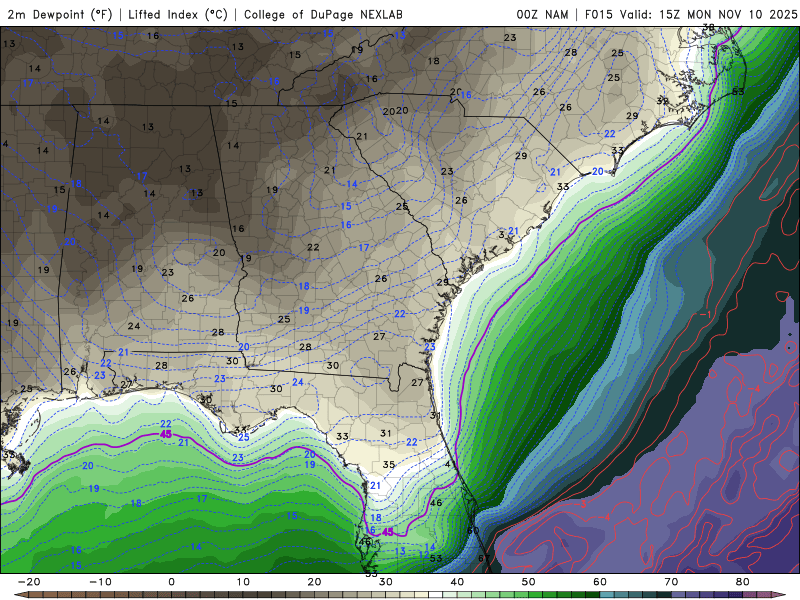Click the magenta '45' label in the Gulf

pos(166,434)
